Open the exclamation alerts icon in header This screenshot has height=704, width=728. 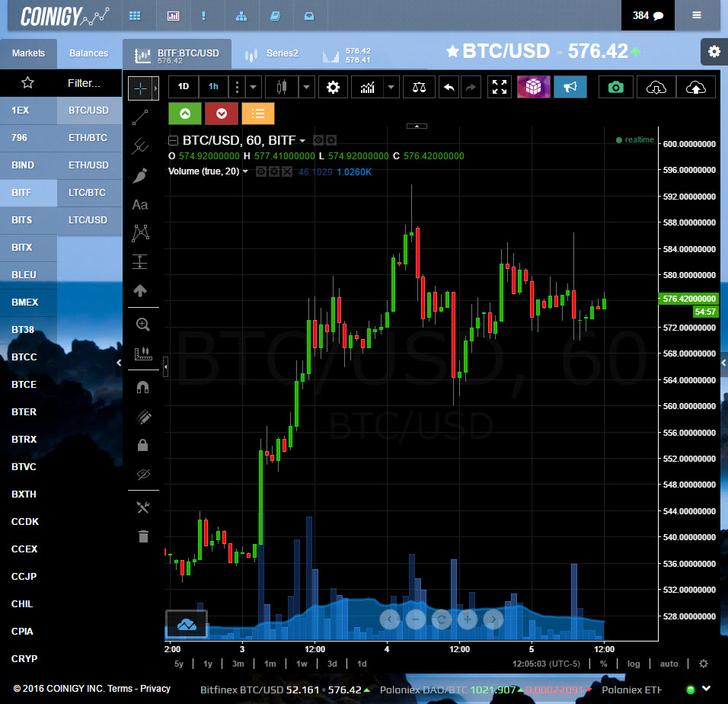[203, 16]
